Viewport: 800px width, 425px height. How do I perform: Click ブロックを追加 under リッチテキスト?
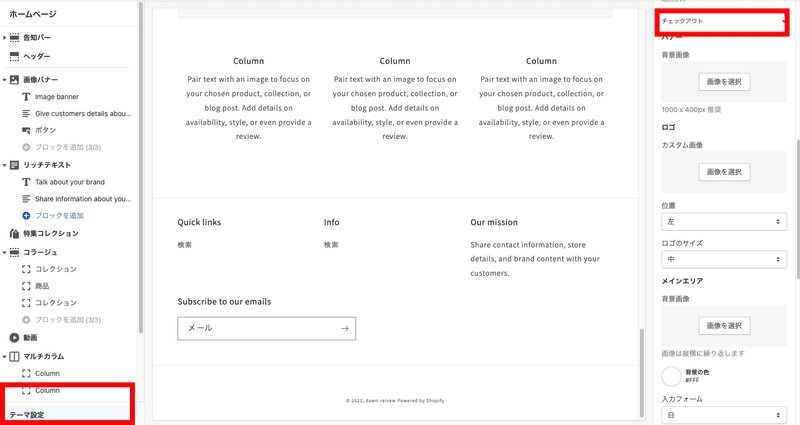pos(59,215)
